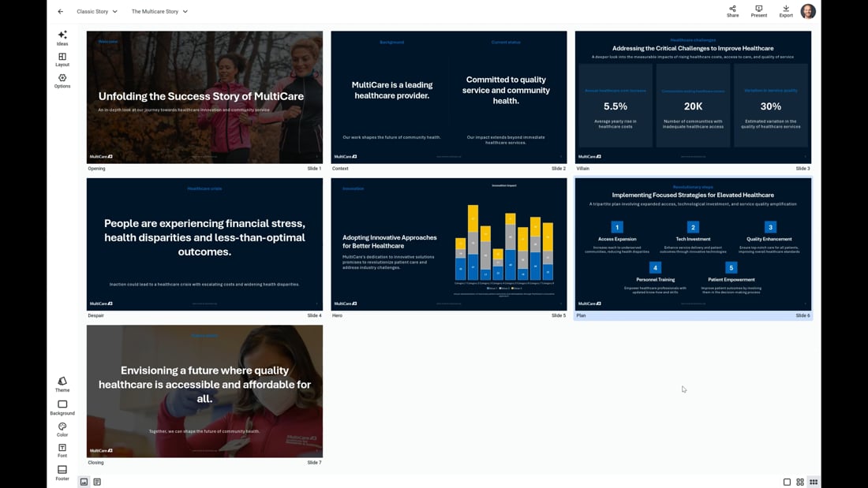Open the Font settings
The image size is (868, 488).
click(62, 449)
